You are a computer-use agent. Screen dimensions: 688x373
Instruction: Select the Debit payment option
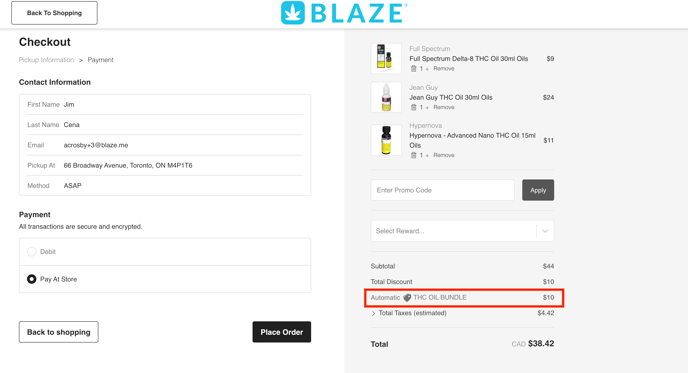point(32,251)
